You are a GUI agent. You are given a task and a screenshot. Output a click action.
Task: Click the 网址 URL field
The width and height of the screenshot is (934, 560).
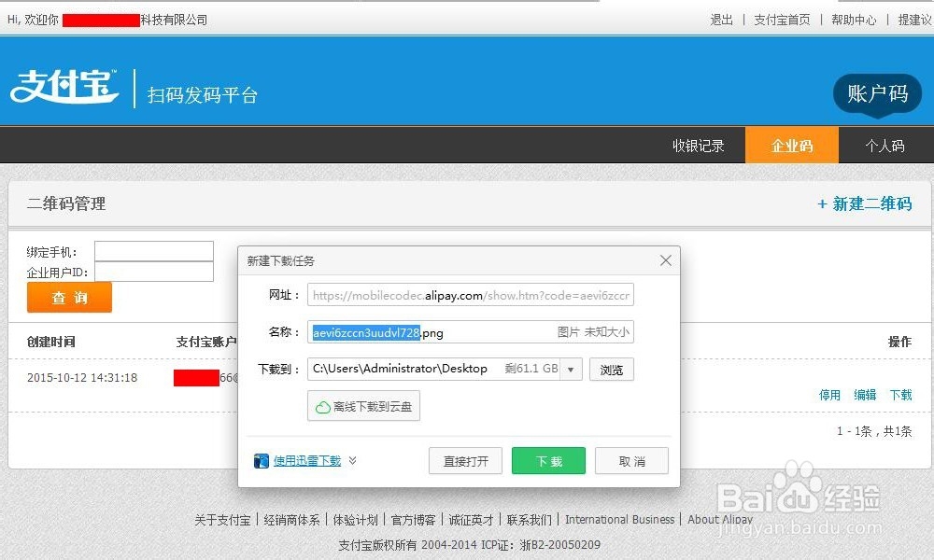(x=470, y=295)
